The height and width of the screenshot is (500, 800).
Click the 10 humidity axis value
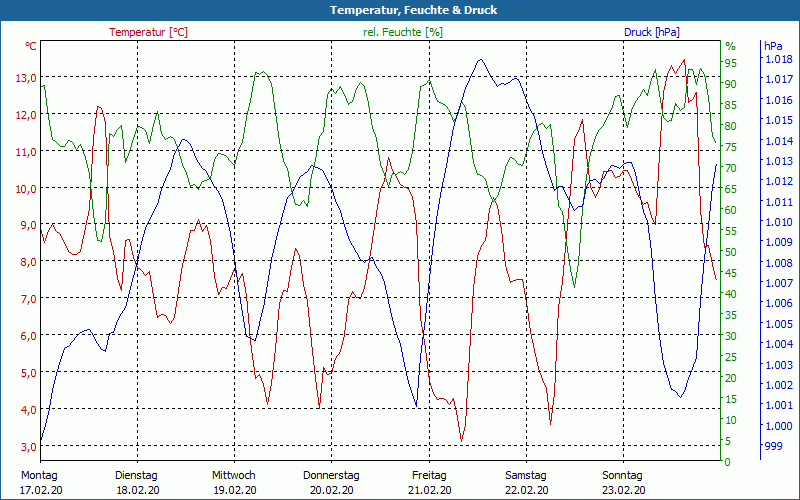(731, 420)
